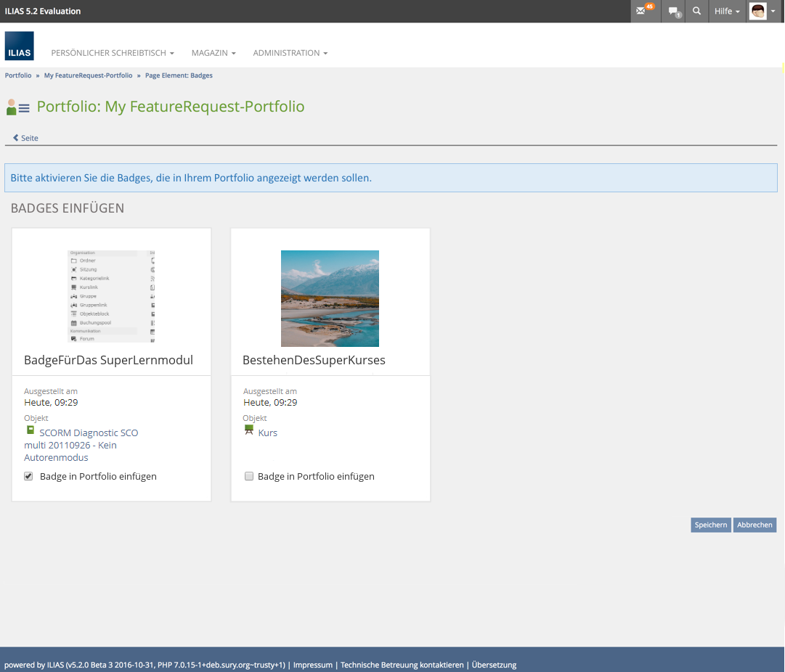
Task: Expand the Hilfe dropdown
Action: coord(727,12)
